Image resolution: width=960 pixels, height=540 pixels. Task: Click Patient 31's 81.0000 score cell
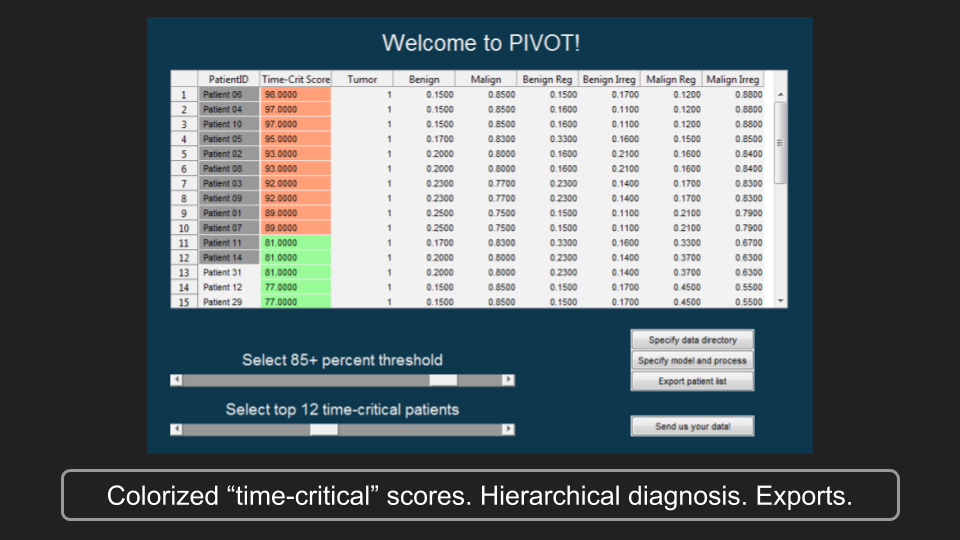click(x=296, y=272)
